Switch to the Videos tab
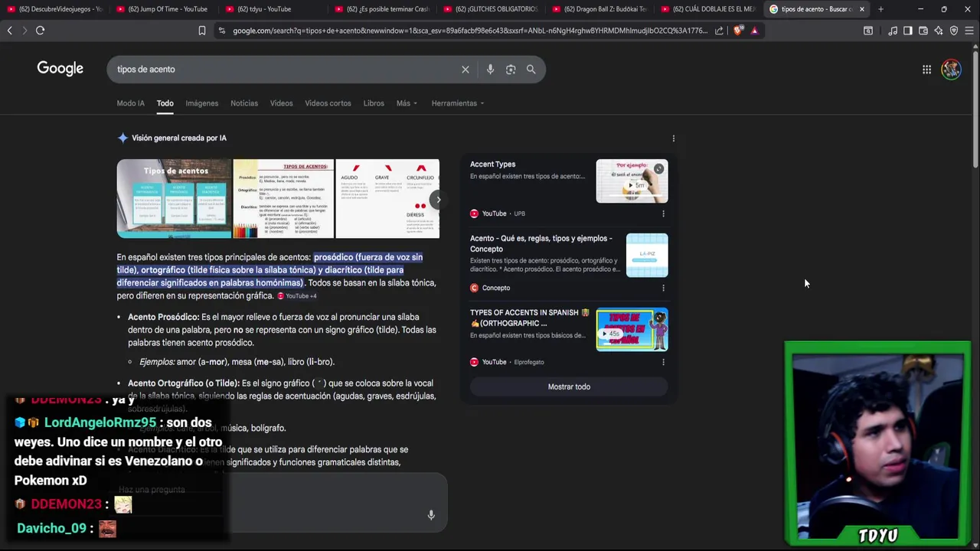This screenshot has width=980, height=551. (x=281, y=103)
